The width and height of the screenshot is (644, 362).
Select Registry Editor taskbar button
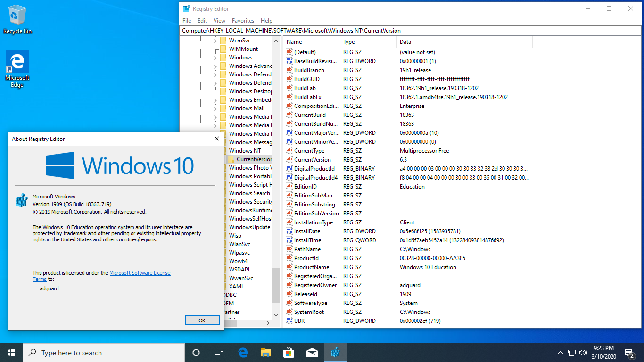point(335,353)
